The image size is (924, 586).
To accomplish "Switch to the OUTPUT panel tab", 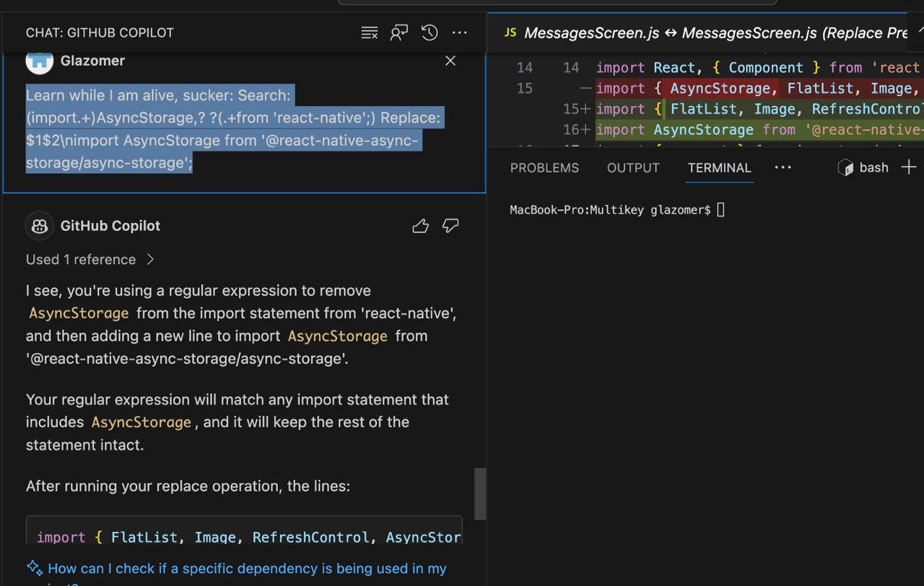I will pyautogui.click(x=633, y=167).
